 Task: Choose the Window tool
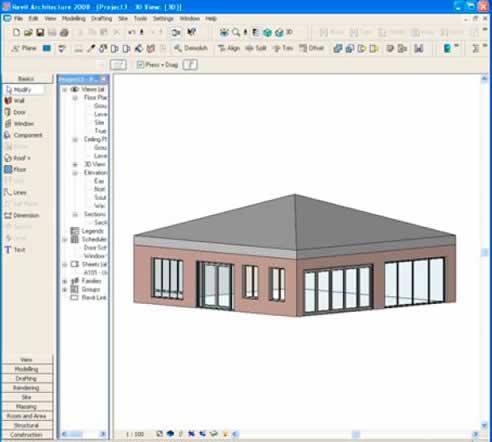(19, 124)
